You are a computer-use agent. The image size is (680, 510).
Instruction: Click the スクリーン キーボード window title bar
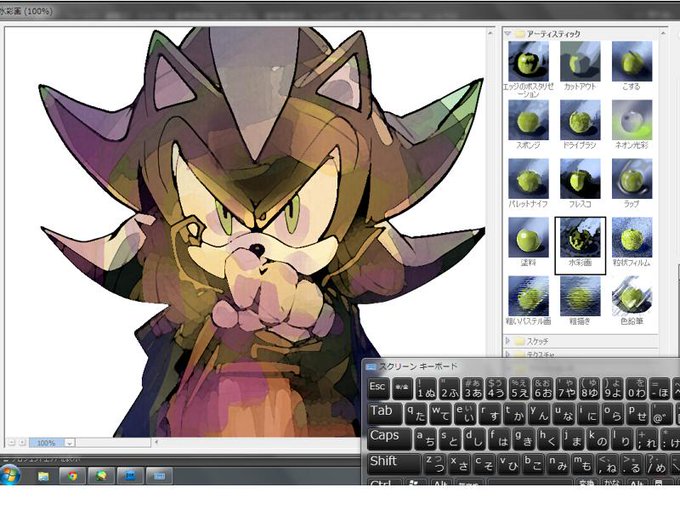pyautogui.click(x=521, y=367)
